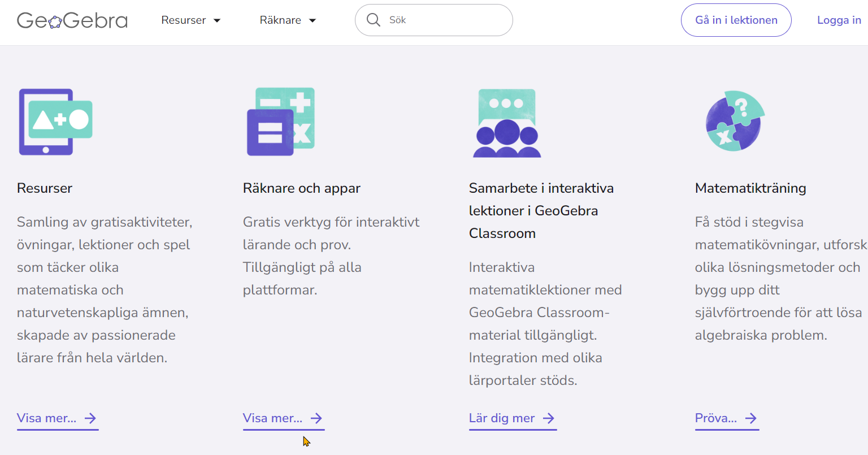Viewport: 868px width, 455px height.
Task: Click the Matematikträning puzzle icon
Action: [x=735, y=121]
